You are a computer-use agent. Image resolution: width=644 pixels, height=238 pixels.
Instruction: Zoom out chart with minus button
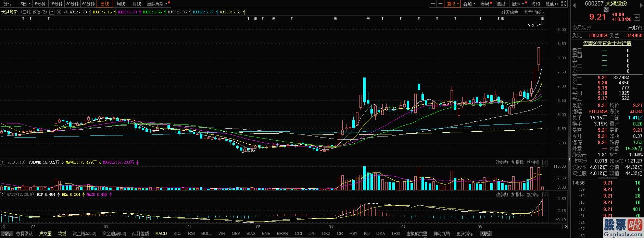[441, 4]
